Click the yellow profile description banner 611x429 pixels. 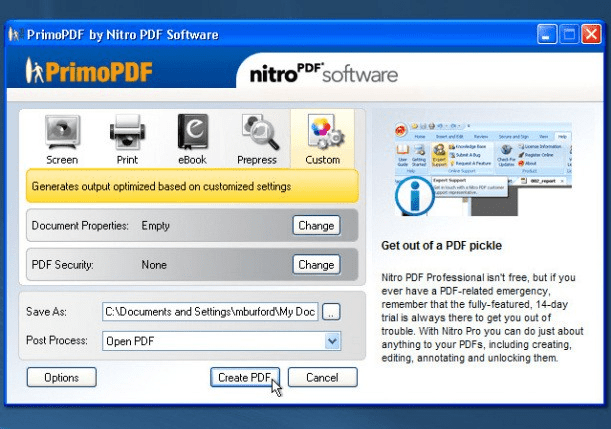click(x=192, y=186)
